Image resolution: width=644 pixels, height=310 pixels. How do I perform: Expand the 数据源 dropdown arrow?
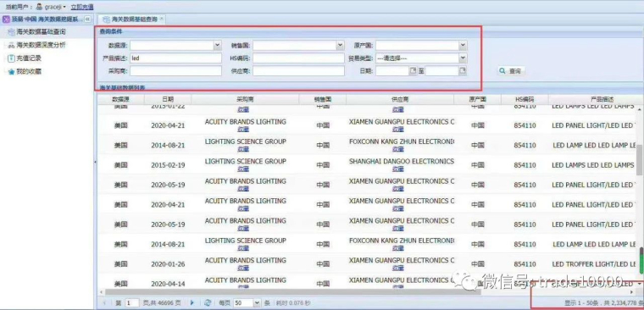pyautogui.click(x=217, y=45)
